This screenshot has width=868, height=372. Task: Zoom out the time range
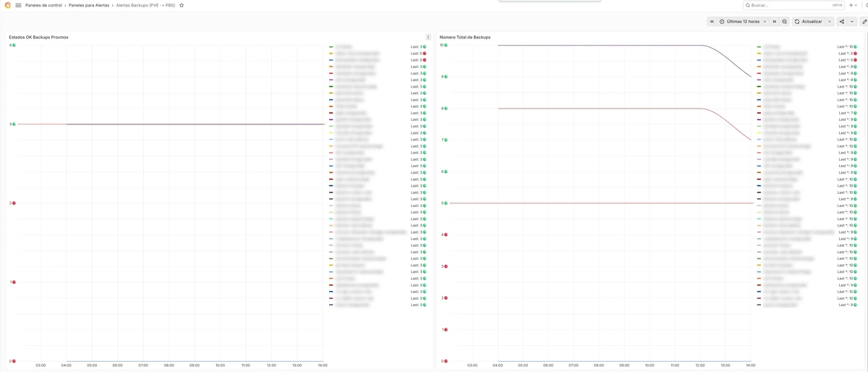(785, 22)
